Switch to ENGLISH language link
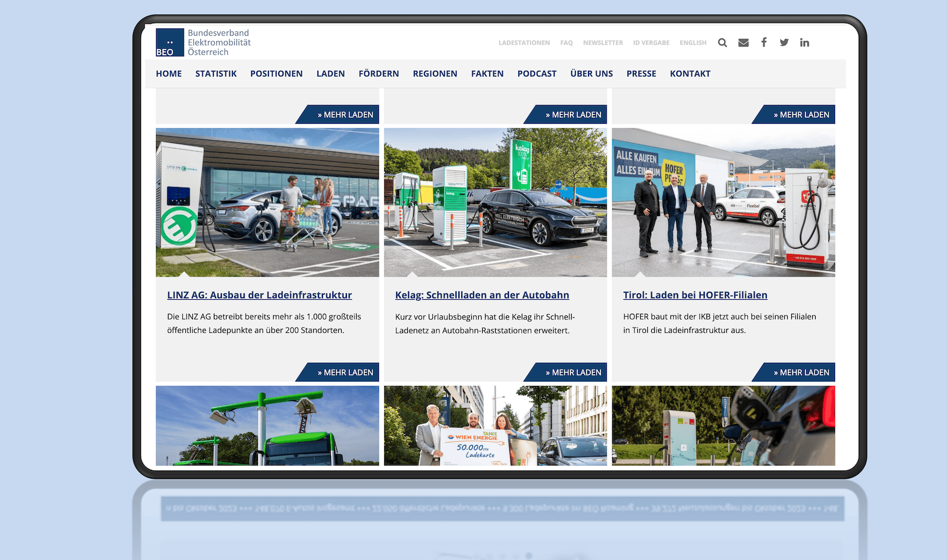This screenshot has height=560, width=947. point(693,43)
